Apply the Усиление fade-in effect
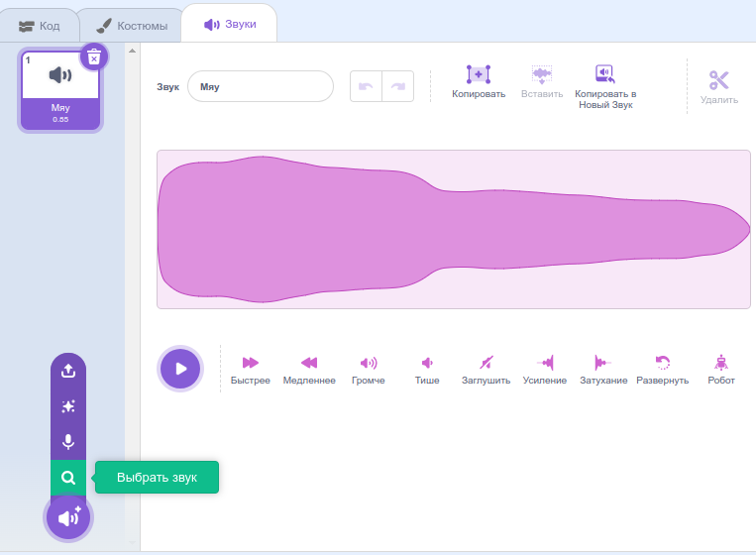This screenshot has width=756, height=555. click(545, 370)
